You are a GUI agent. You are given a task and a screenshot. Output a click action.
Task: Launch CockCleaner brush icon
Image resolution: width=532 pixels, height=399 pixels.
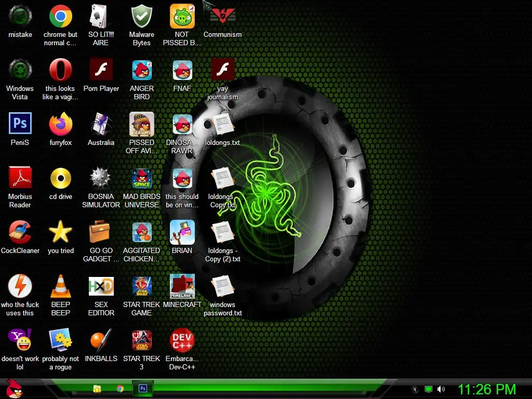click(20, 232)
